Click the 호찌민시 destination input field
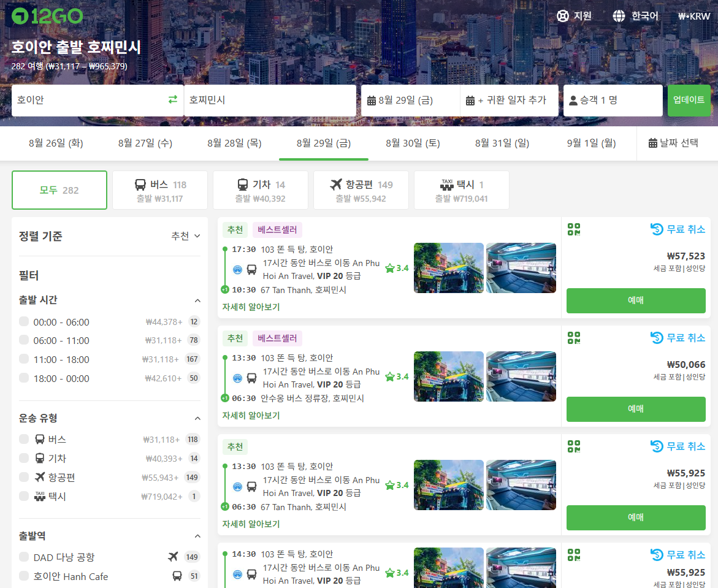This screenshot has height=588, width=718. [x=270, y=101]
